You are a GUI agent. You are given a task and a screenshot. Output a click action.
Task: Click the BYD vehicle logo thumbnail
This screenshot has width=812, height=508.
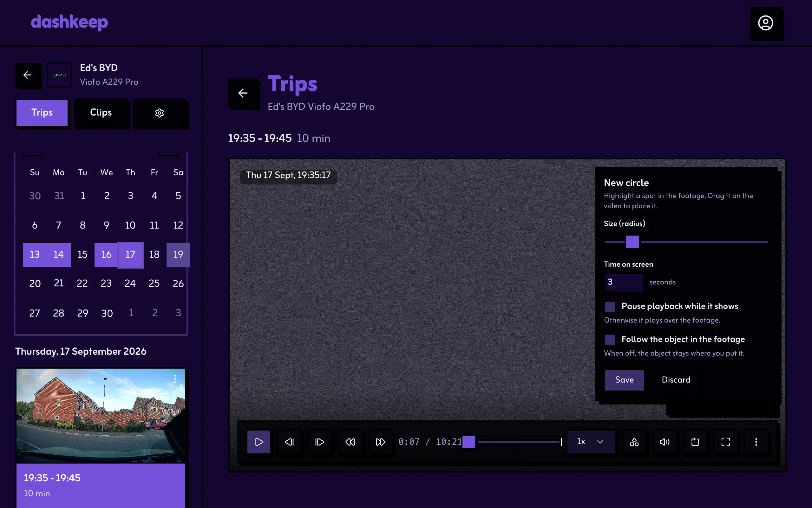coord(59,75)
